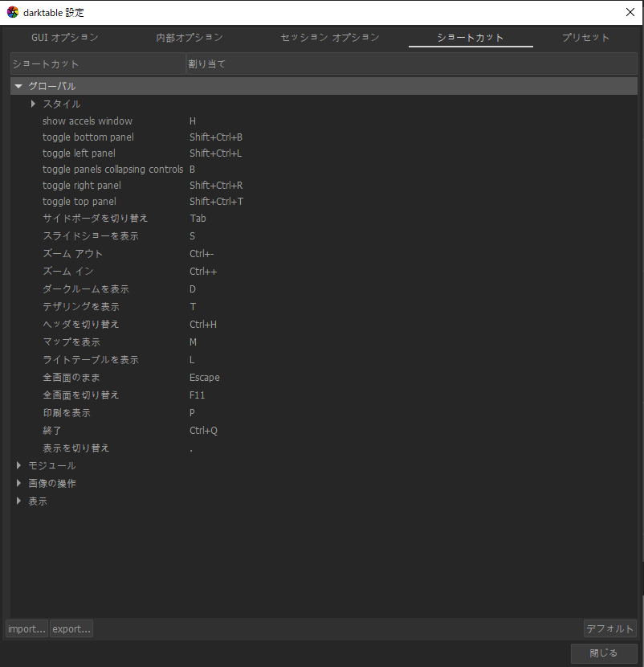Click the Shift+Ctrl+B assignment value

[216, 137]
